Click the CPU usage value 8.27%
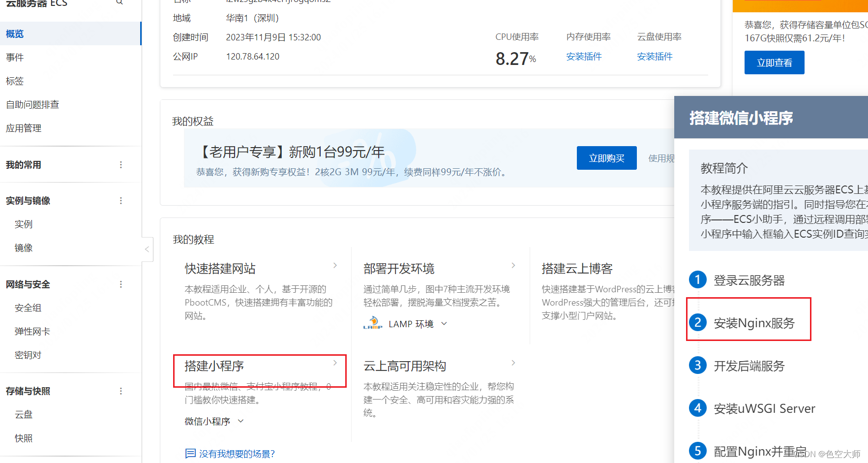868x463 pixels. coord(515,59)
